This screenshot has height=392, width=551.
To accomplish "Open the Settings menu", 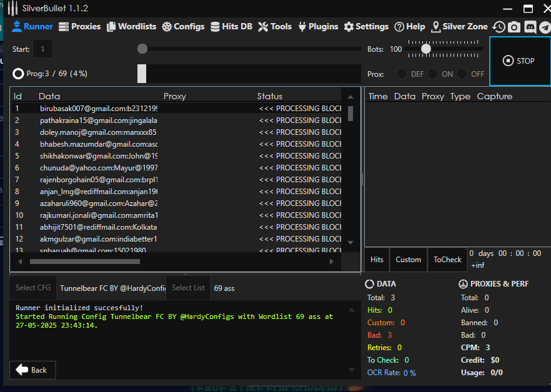I will coord(366,27).
